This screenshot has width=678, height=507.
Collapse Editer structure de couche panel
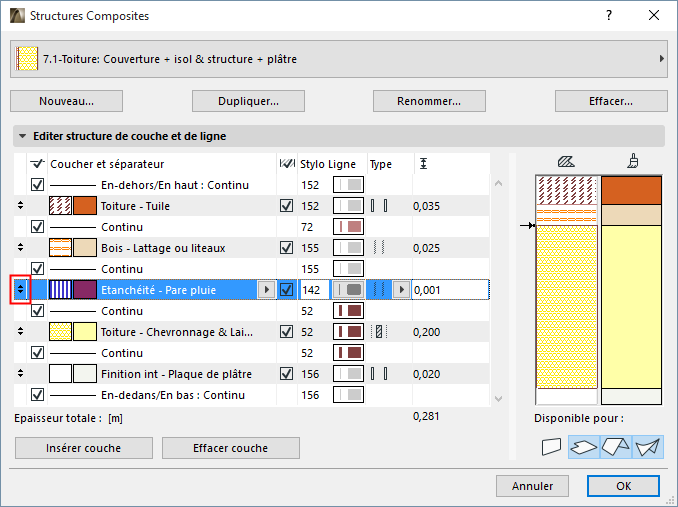22,136
